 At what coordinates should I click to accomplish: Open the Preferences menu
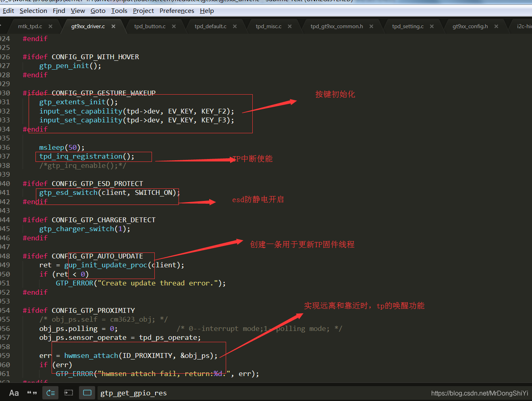177,10
